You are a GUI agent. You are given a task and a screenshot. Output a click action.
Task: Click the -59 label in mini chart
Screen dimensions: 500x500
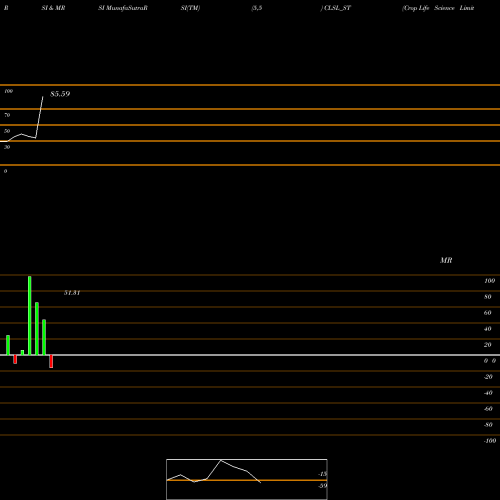point(323,486)
